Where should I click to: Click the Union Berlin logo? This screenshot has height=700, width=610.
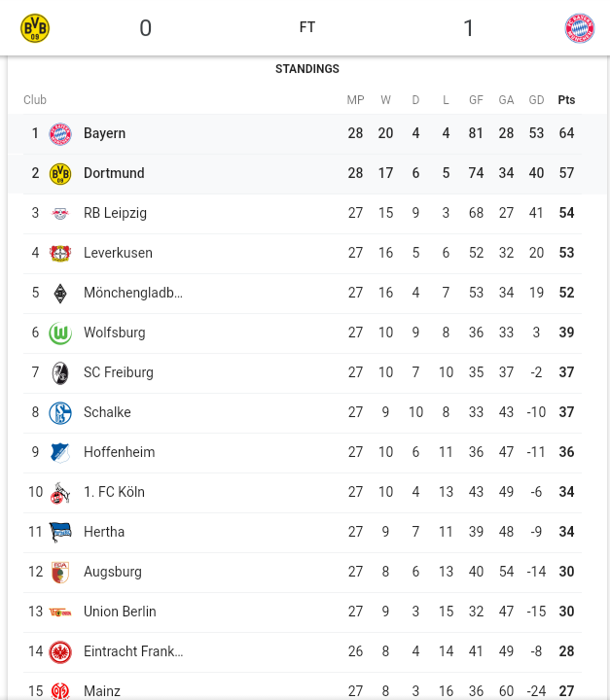tap(60, 612)
